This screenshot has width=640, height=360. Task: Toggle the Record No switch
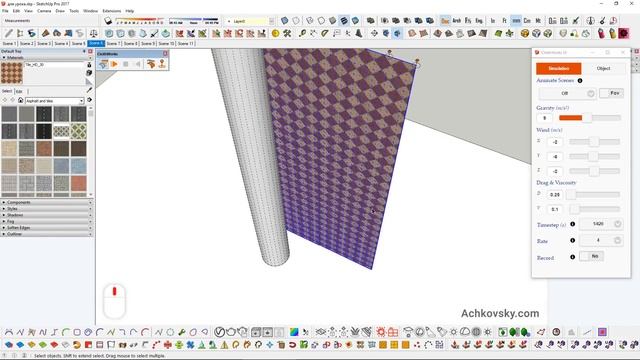click(591, 256)
